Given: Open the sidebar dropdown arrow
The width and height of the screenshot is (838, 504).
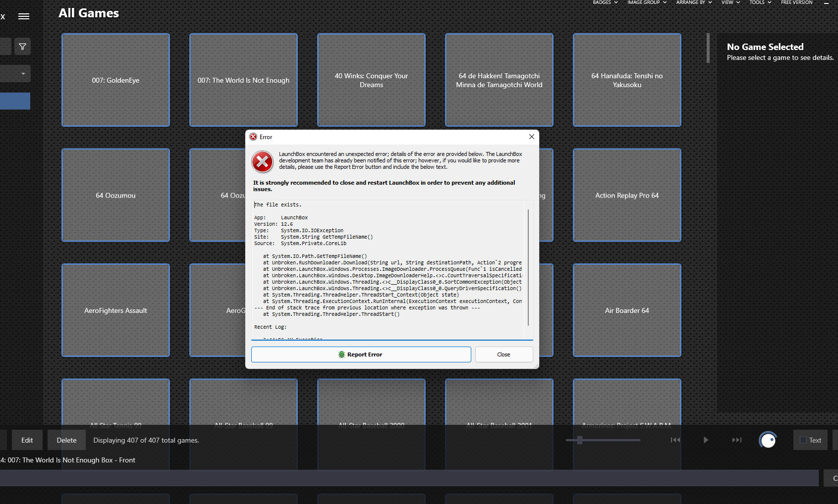Looking at the screenshot, I should click(23, 74).
